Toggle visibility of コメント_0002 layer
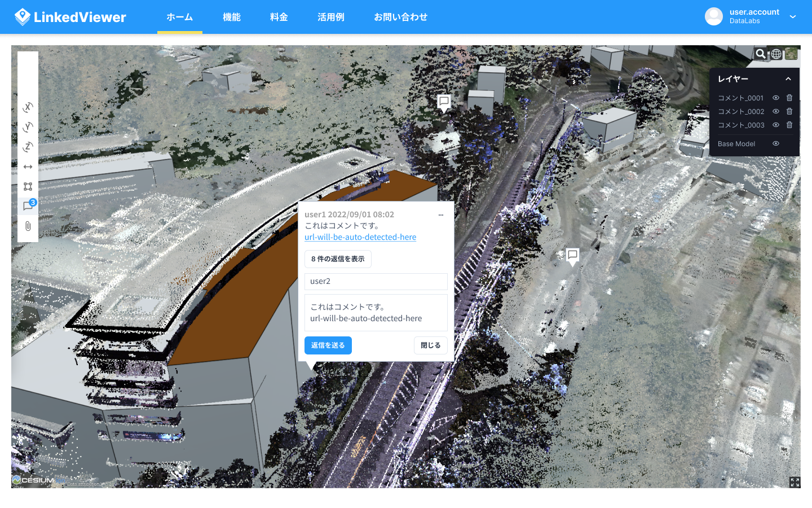812x508 pixels. (x=776, y=111)
